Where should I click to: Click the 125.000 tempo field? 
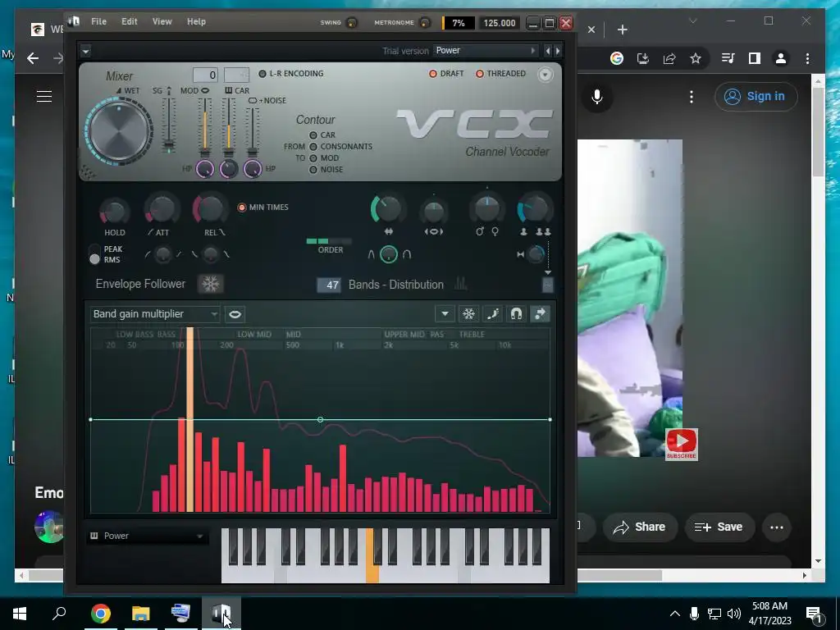(x=499, y=22)
